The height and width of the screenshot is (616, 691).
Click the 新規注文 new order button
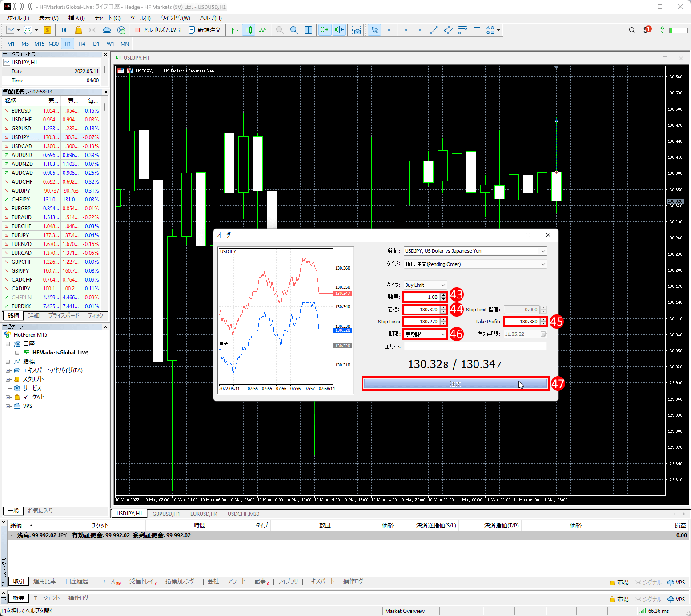pos(205,30)
